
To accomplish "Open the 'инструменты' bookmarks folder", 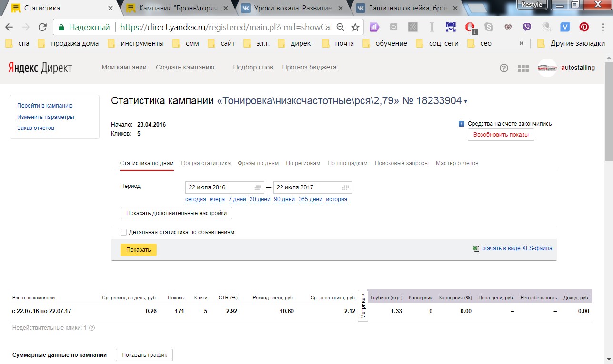I will [136, 43].
